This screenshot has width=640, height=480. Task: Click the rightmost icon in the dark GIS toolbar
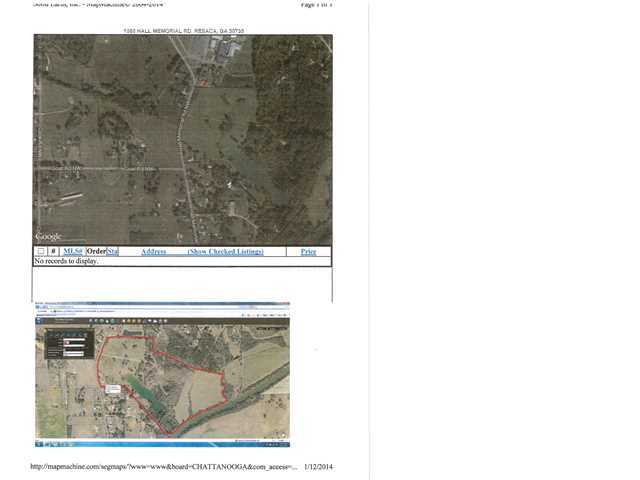(x=165, y=321)
